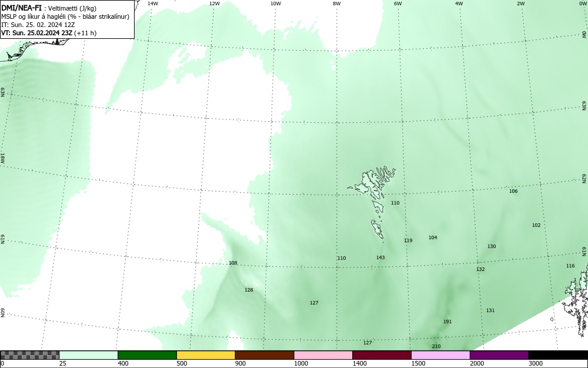The height and width of the screenshot is (368, 588).
Task: Select the black legend swatch above 3000
Action: tap(558, 355)
